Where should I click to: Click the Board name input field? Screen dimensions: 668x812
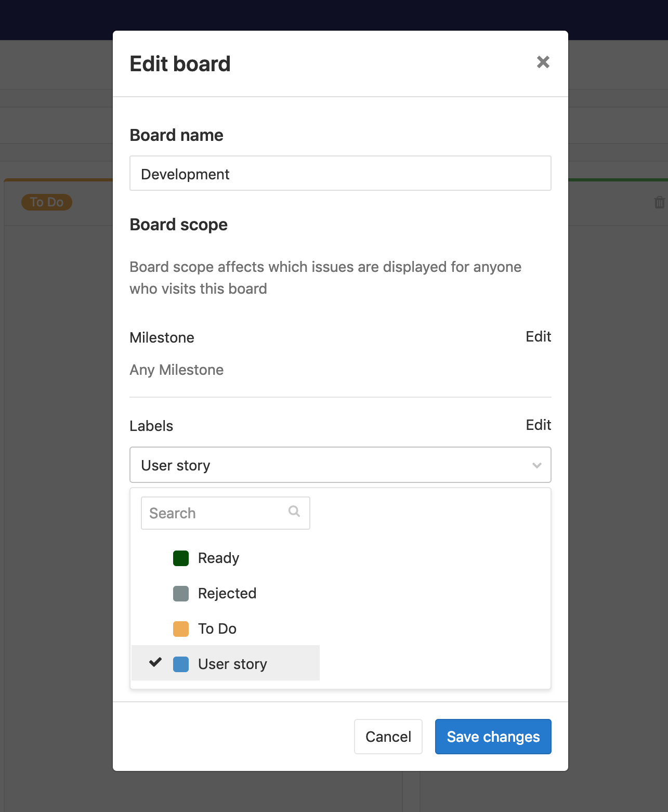click(x=340, y=174)
